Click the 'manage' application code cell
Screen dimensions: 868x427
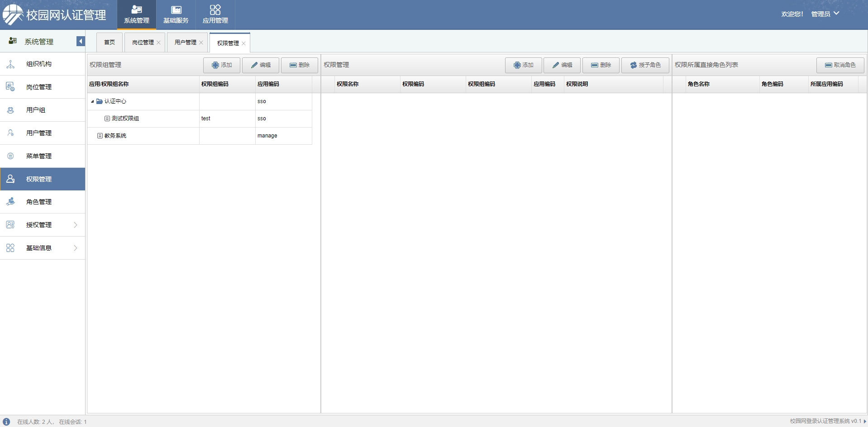[283, 136]
